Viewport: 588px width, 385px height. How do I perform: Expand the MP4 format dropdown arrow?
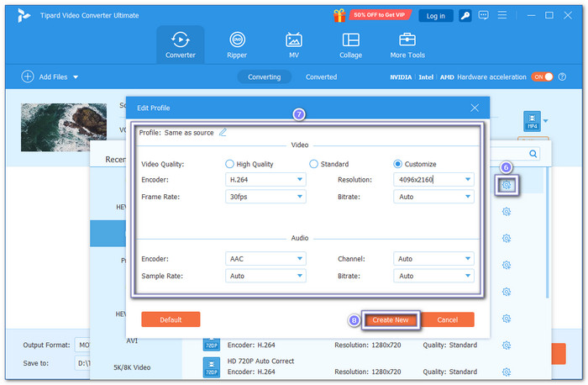546,121
